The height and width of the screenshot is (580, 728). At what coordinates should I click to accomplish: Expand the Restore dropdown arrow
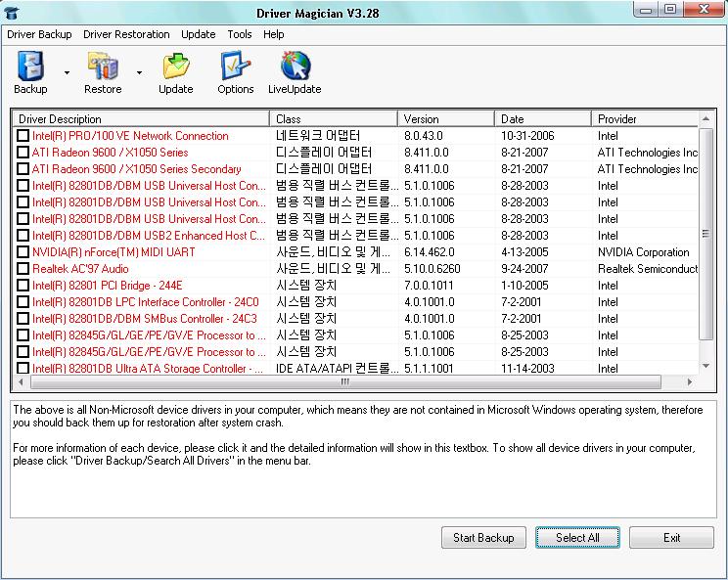point(139,72)
